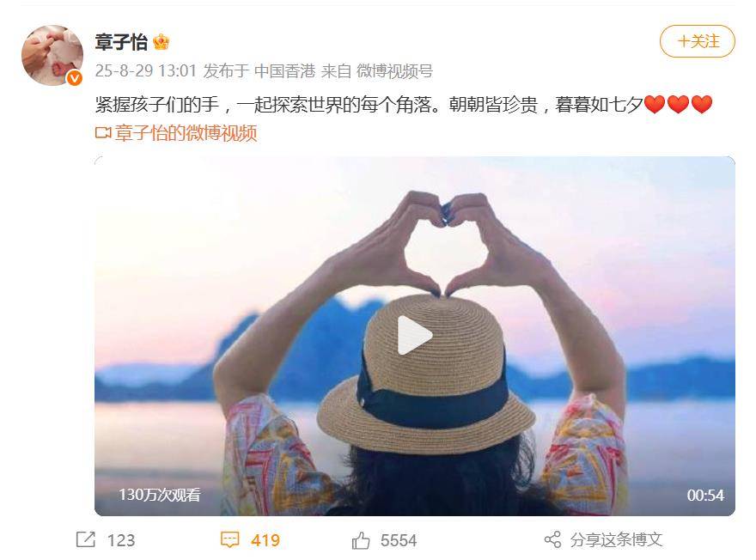Click the share icon beside 分享这条博文
The height and width of the screenshot is (560, 756).
552,539
